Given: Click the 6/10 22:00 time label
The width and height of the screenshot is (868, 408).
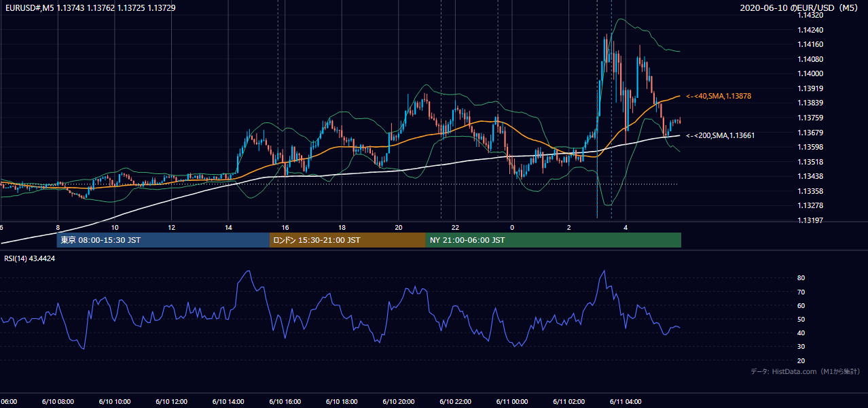Looking at the screenshot, I should click(x=455, y=402).
